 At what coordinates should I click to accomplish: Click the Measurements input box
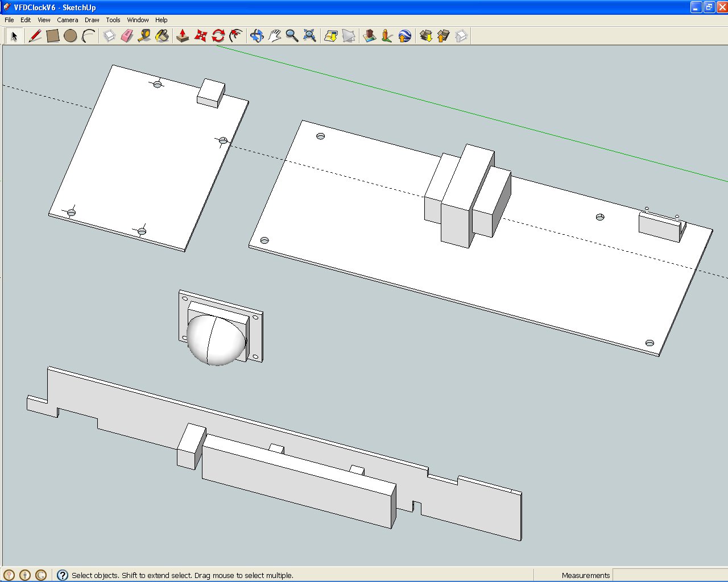coord(669,575)
